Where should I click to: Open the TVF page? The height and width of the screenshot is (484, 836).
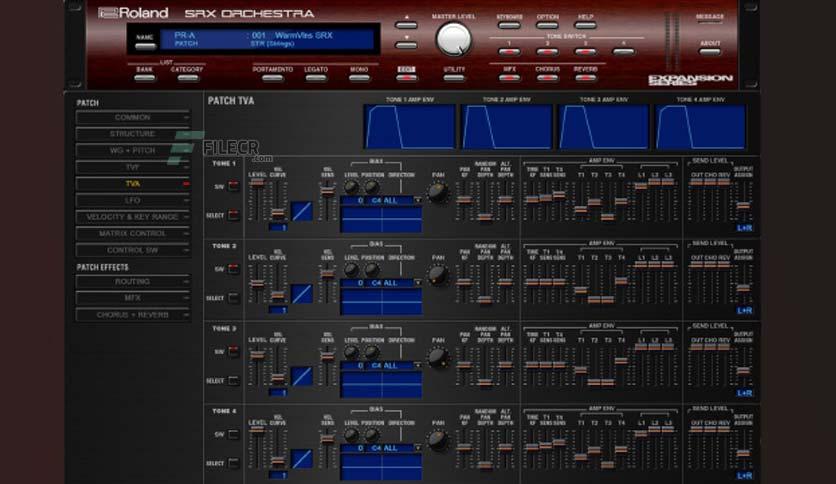[133, 167]
